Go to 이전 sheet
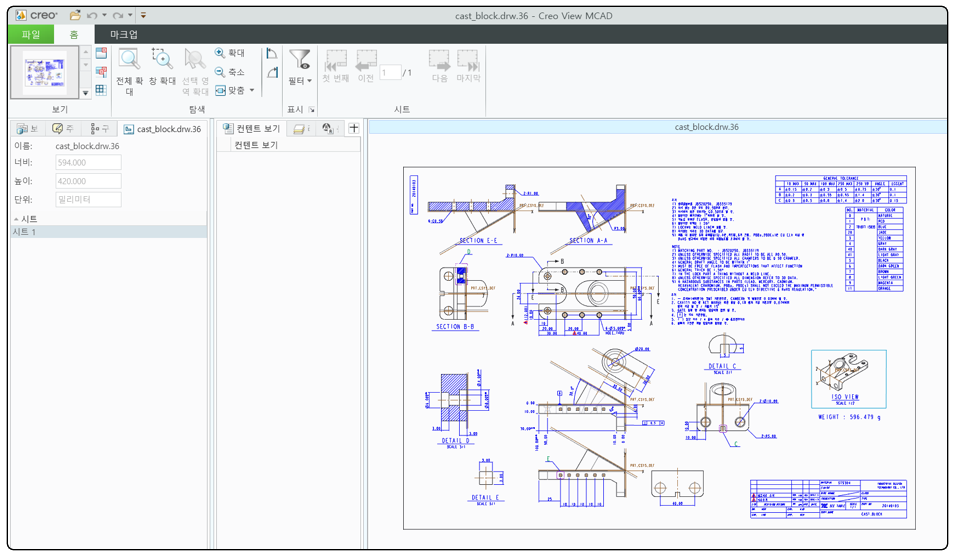This screenshot has width=955, height=559. pos(366,67)
